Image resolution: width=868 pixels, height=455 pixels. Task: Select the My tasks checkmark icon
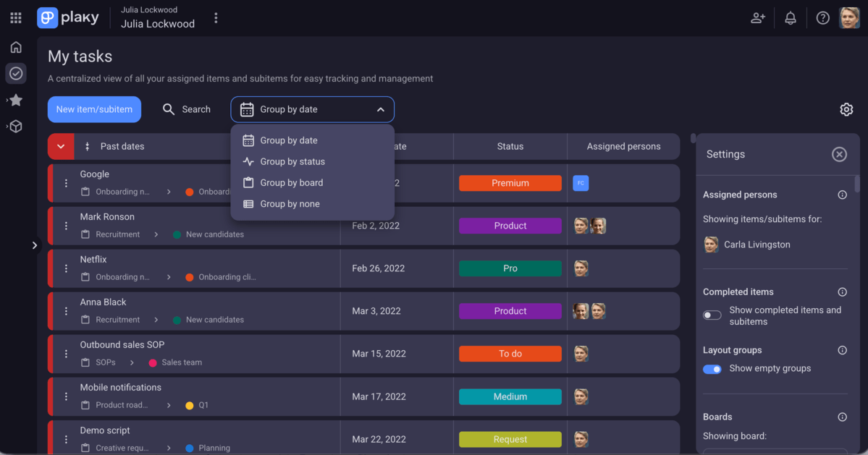14,73
